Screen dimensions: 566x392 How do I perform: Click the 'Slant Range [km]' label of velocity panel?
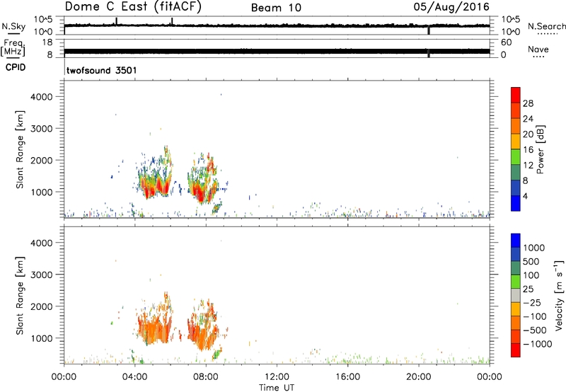click(20, 295)
